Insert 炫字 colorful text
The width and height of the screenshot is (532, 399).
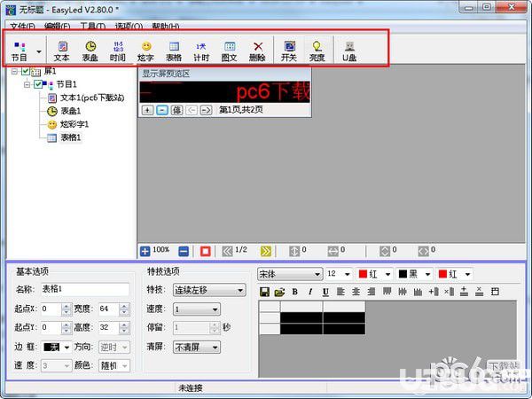[x=146, y=51]
